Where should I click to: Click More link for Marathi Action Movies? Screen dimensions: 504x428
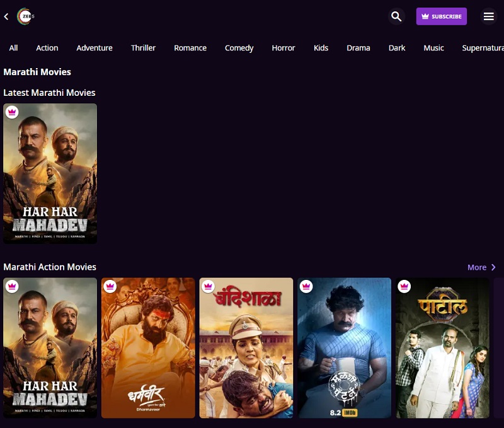click(477, 267)
